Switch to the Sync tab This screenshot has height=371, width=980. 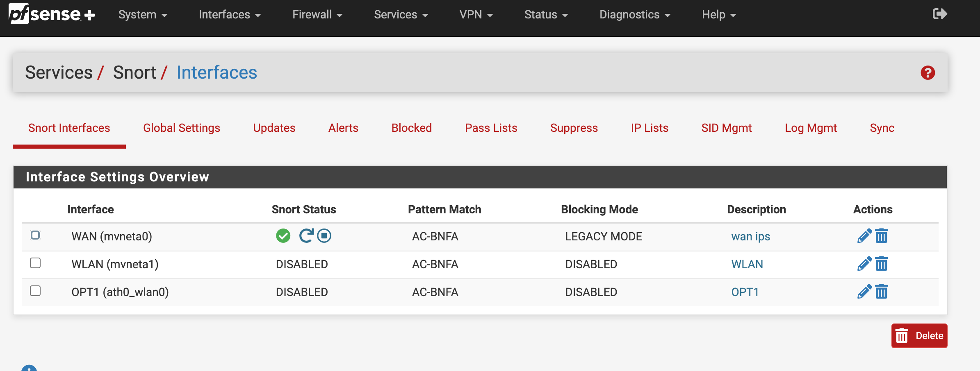point(882,128)
